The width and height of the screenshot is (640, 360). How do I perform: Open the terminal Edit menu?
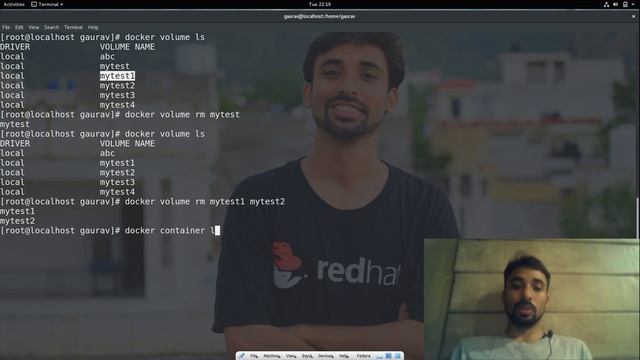19,27
